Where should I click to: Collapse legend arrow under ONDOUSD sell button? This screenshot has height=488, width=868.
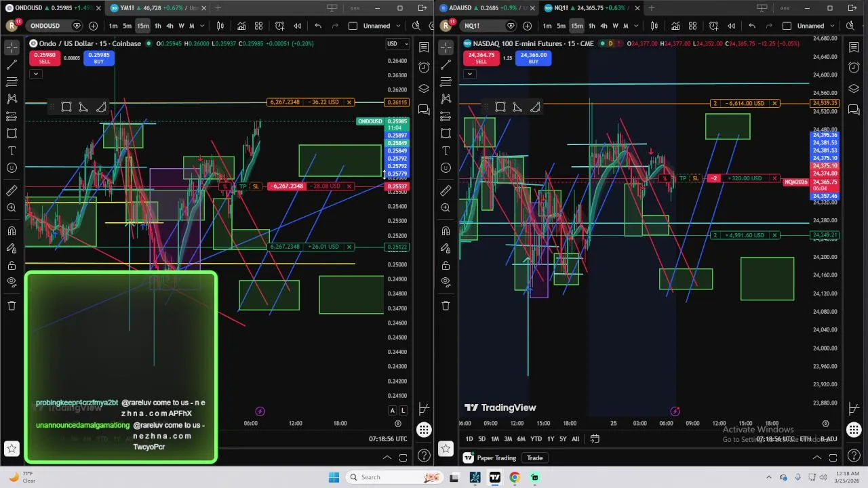pyautogui.click(x=35, y=73)
